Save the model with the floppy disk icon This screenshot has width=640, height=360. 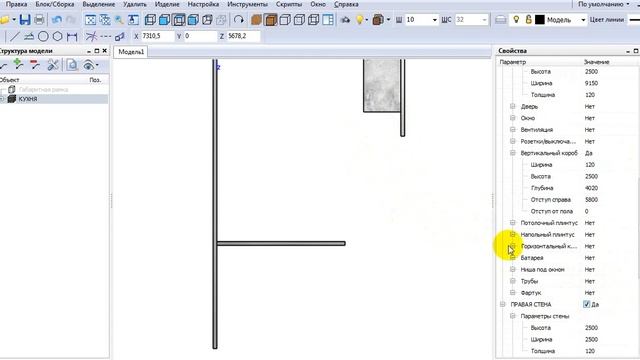coord(25,20)
